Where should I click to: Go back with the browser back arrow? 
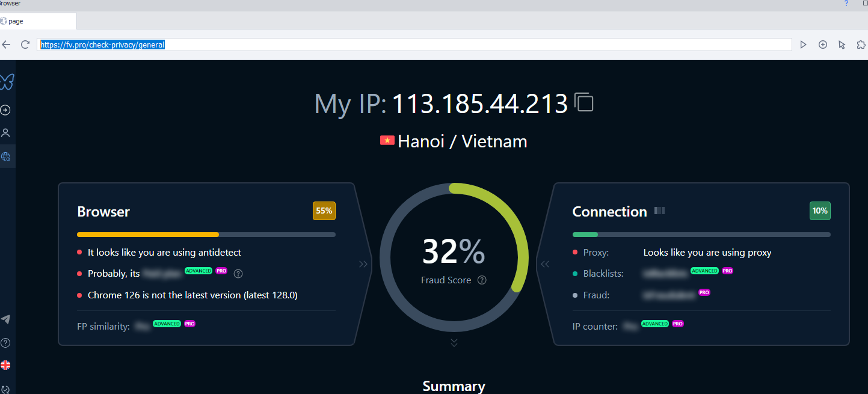(6, 45)
